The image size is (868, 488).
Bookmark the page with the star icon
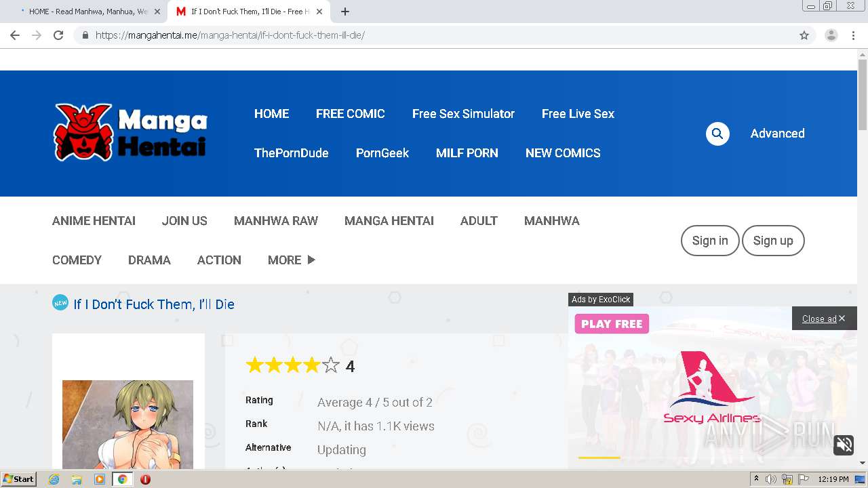coord(804,35)
